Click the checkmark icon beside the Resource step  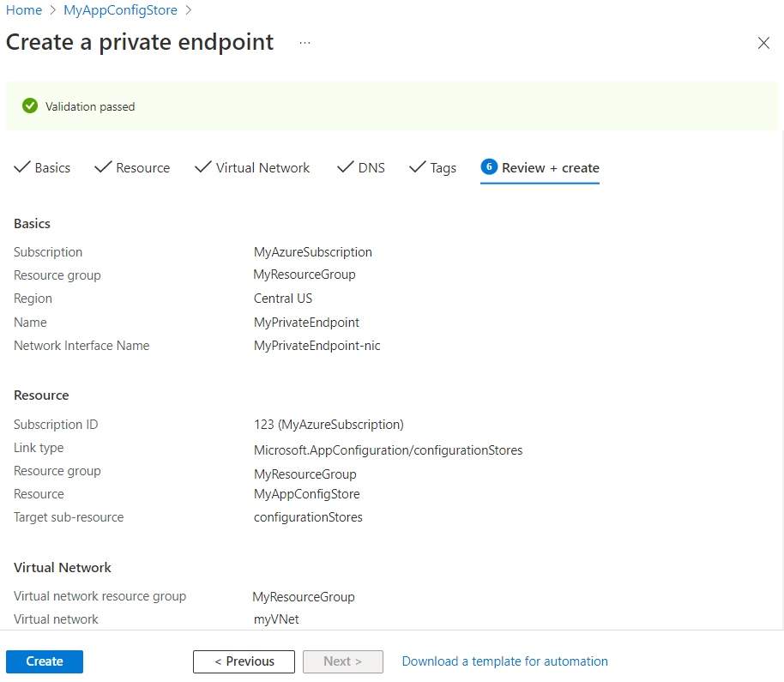[102, 167]
